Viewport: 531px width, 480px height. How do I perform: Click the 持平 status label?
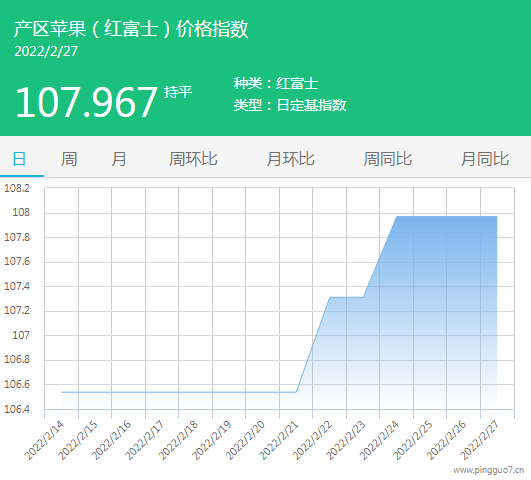(178, 92)
